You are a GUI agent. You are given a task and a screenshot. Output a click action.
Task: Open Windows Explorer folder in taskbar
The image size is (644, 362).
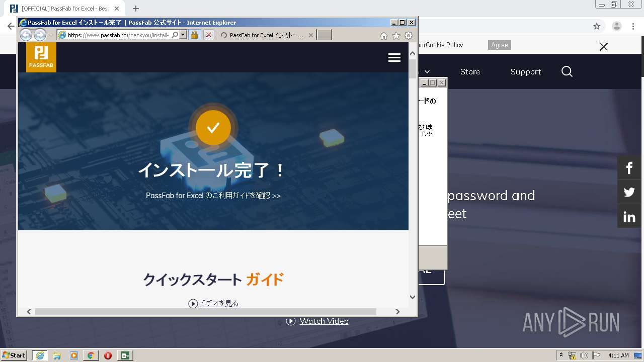[x=57, y=355]
